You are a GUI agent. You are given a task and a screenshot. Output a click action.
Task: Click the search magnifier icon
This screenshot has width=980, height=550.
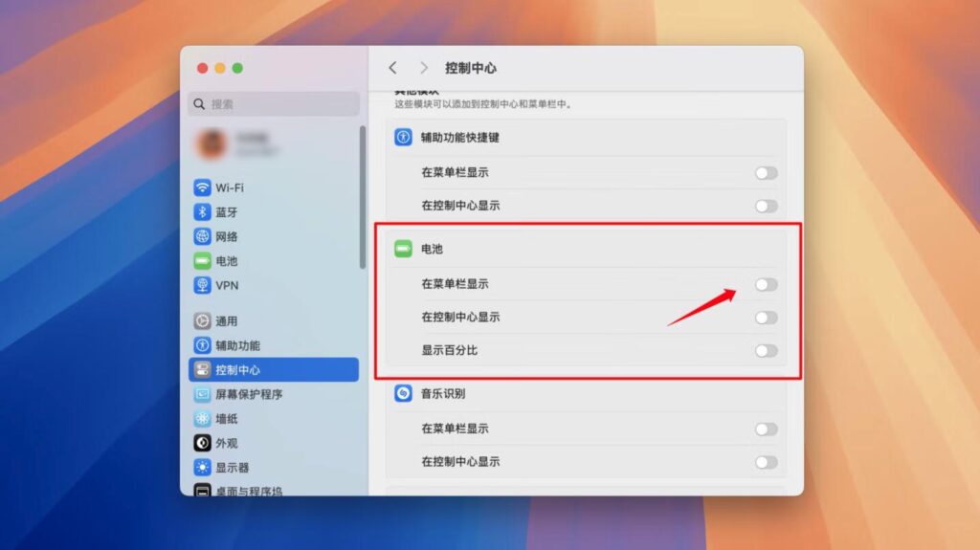pyautogui.click(x=199, y=103)
